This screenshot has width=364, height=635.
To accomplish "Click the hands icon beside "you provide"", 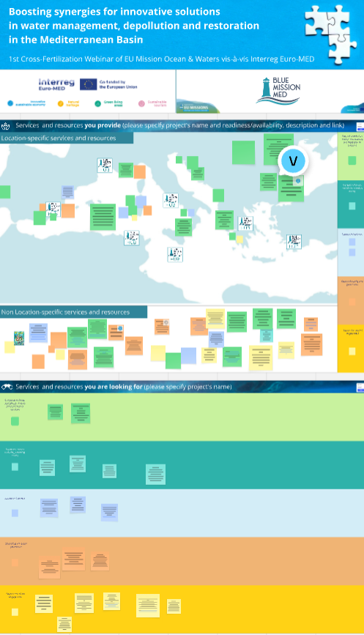I will pos(6,126).
